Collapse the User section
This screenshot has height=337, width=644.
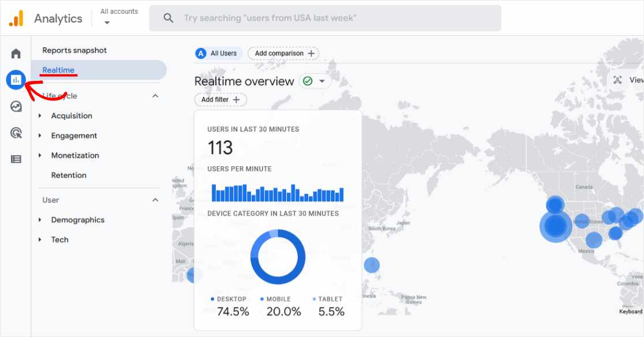coord(155,200)
